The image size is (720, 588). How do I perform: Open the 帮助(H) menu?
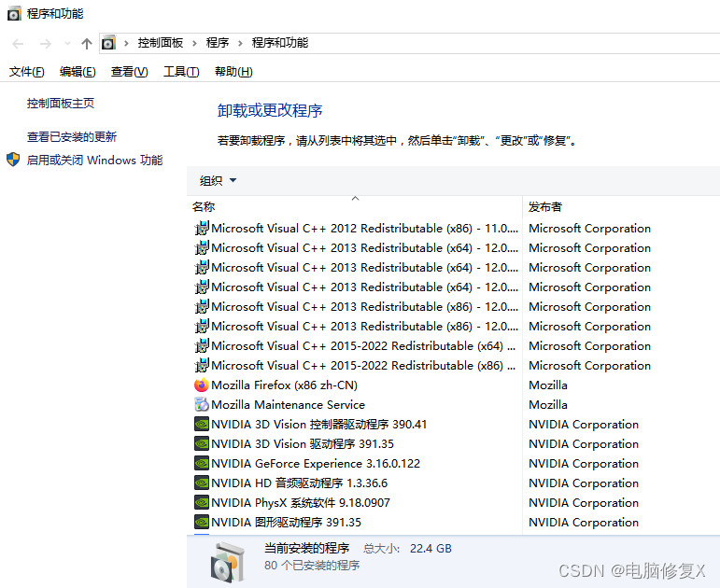[233, 72]
